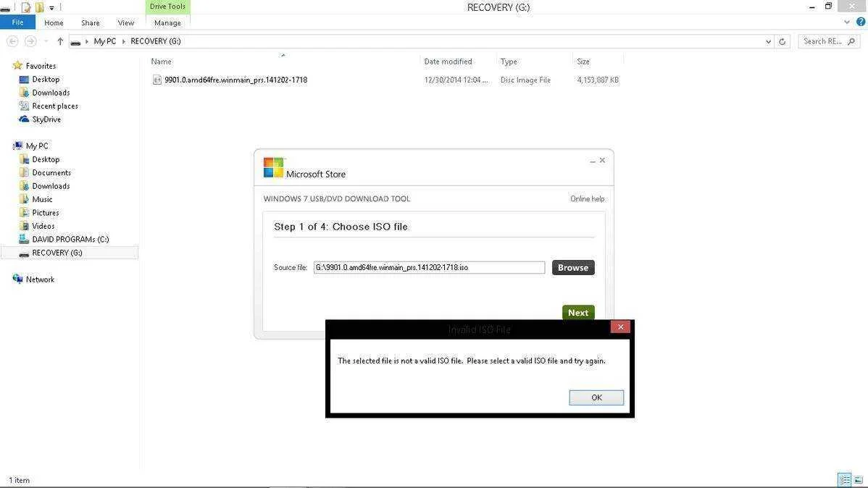Image resolution: width=868 pixels, height=488 pixels.
Task: Refresh the folder with the refresh icon
Action: tap(783, 41)
